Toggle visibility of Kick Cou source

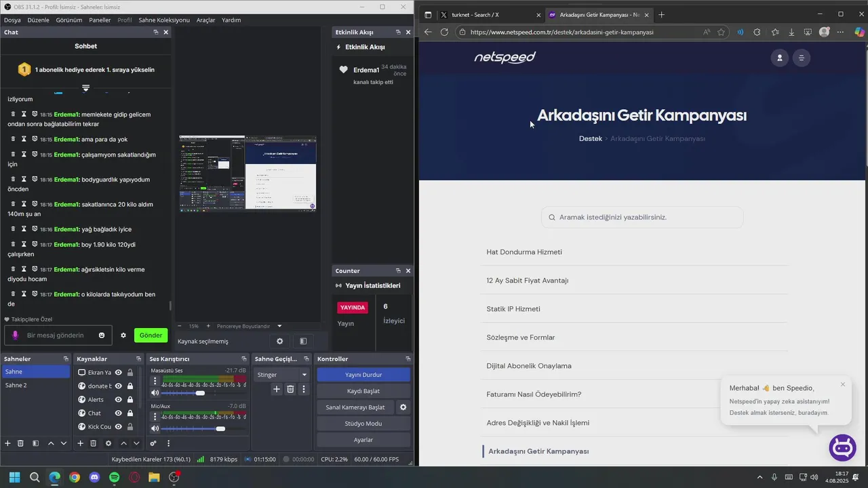click(x=119, y=426)
